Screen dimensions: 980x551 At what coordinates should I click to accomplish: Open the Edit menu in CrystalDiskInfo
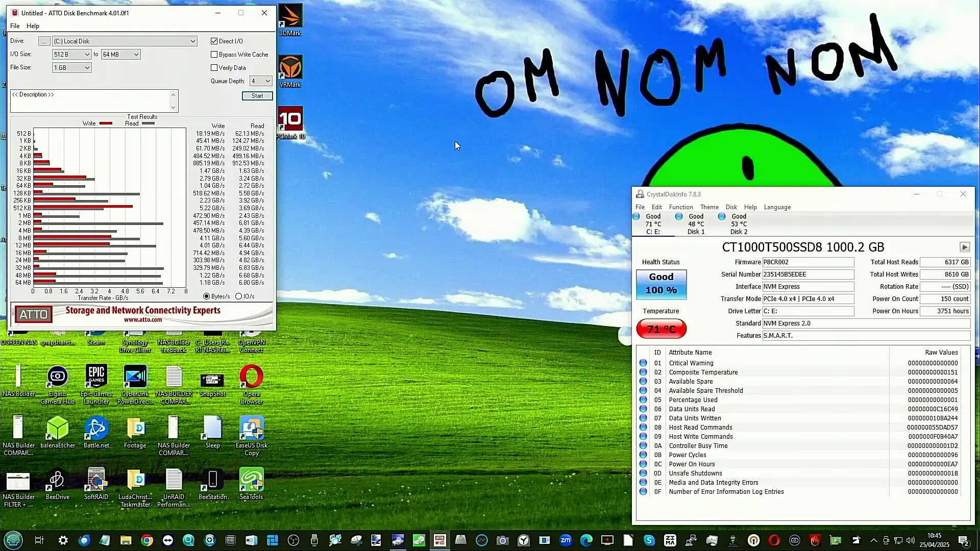click(x=656, y=207)
